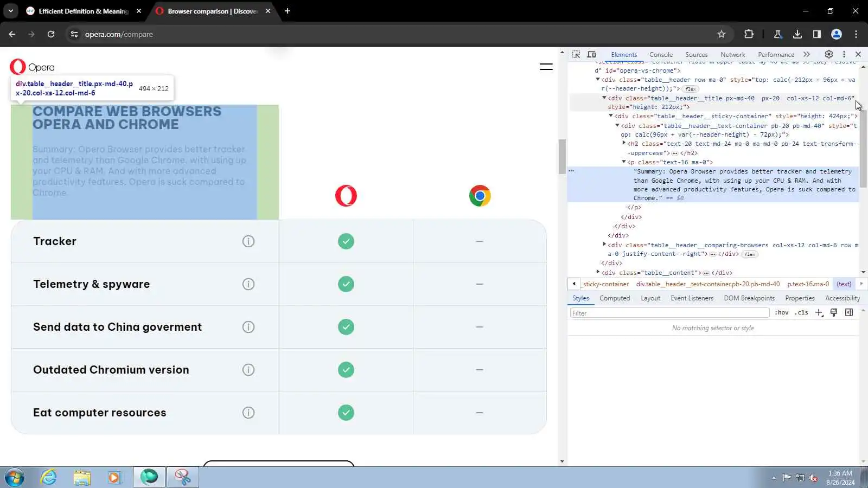View site information for opera.com

tap(74, 34)
